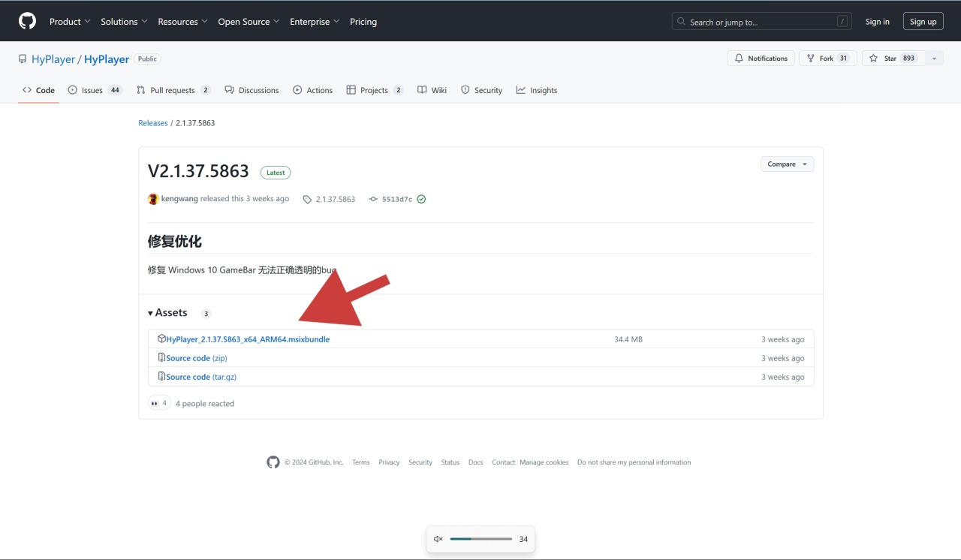This screenshot has width=961, height=560.
Task: Expand the Enterprise menu
Action: coord(315,22)
